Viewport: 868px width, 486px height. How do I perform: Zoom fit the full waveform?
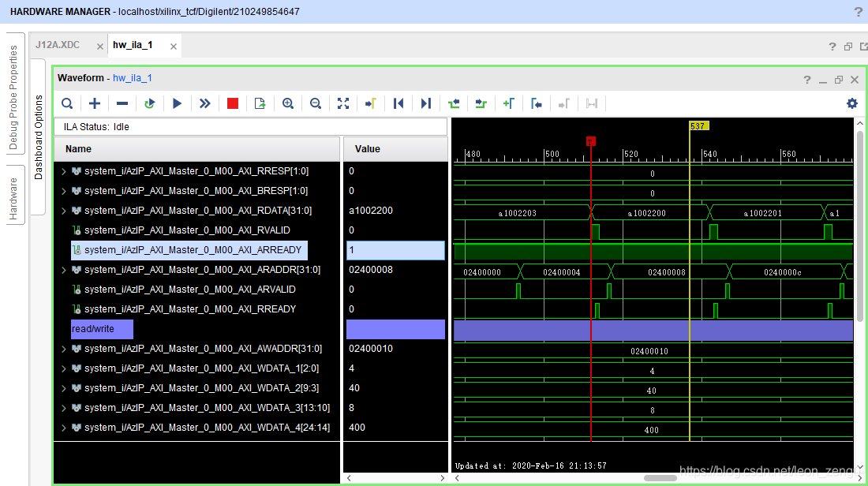(x=343, y=103)
